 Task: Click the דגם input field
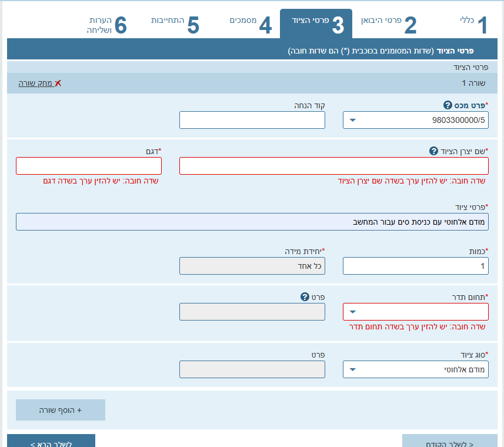click(89, 166)
